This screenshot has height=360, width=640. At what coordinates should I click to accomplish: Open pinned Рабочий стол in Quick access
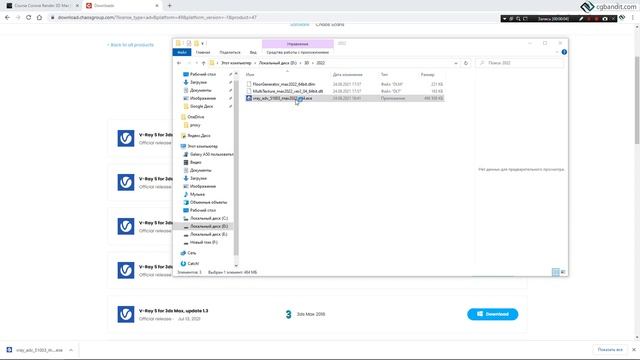click(x=203, y=74)
